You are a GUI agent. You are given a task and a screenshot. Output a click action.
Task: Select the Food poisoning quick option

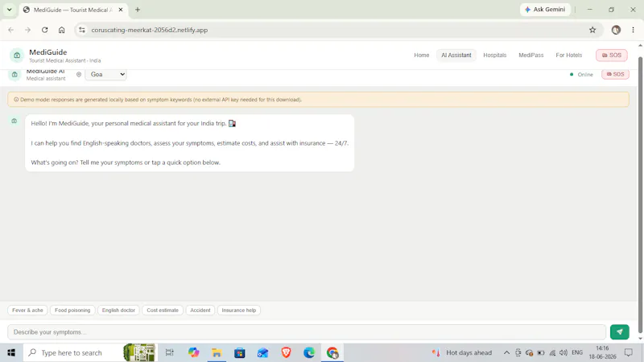click(72, 311)
